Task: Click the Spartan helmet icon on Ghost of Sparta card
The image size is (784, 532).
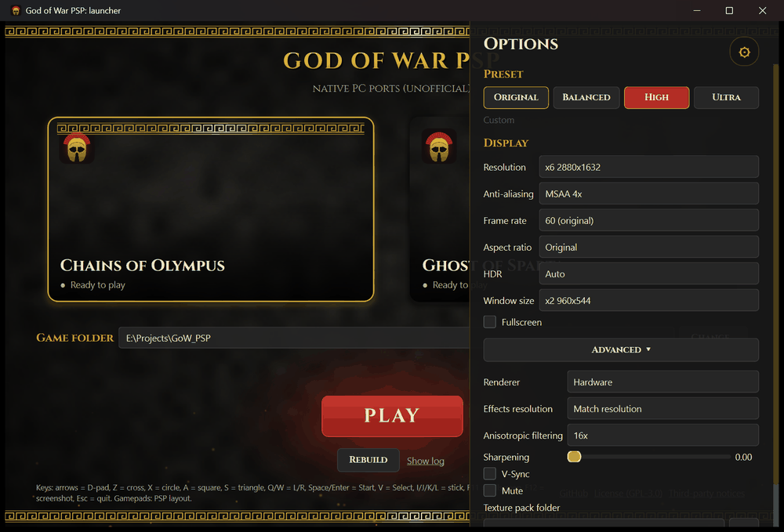Action: click(439, 147)
